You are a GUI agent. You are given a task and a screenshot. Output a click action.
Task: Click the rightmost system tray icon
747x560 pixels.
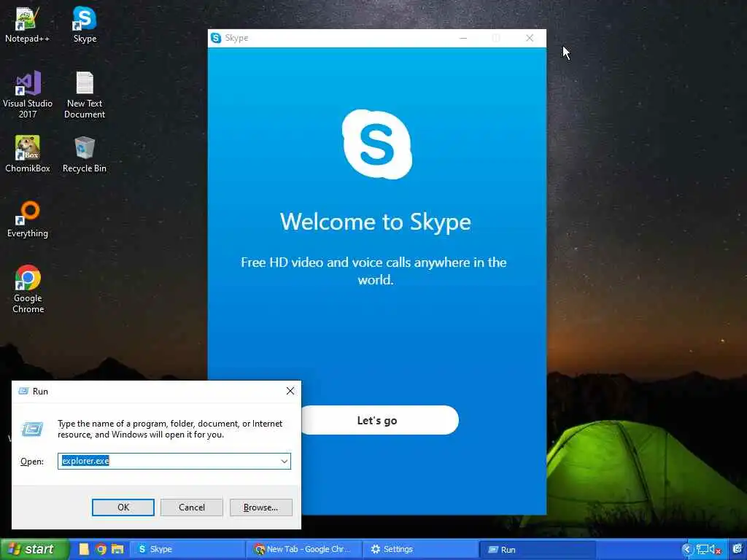click(738, 549)
